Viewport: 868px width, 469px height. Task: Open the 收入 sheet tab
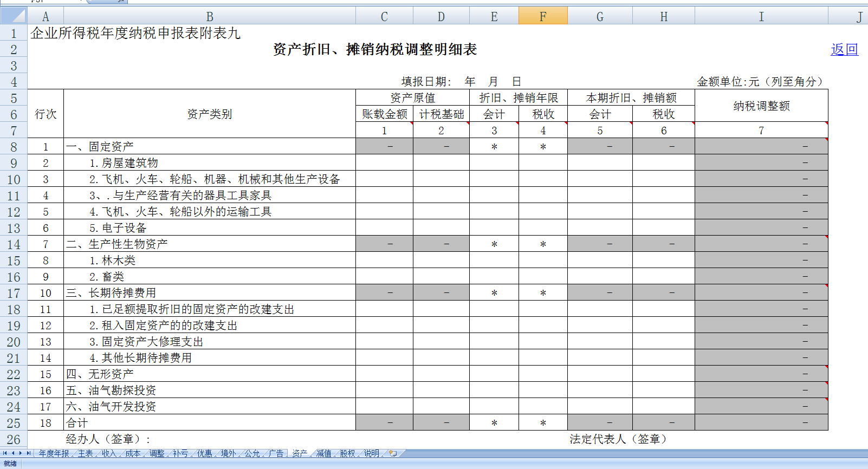[109, 453]
